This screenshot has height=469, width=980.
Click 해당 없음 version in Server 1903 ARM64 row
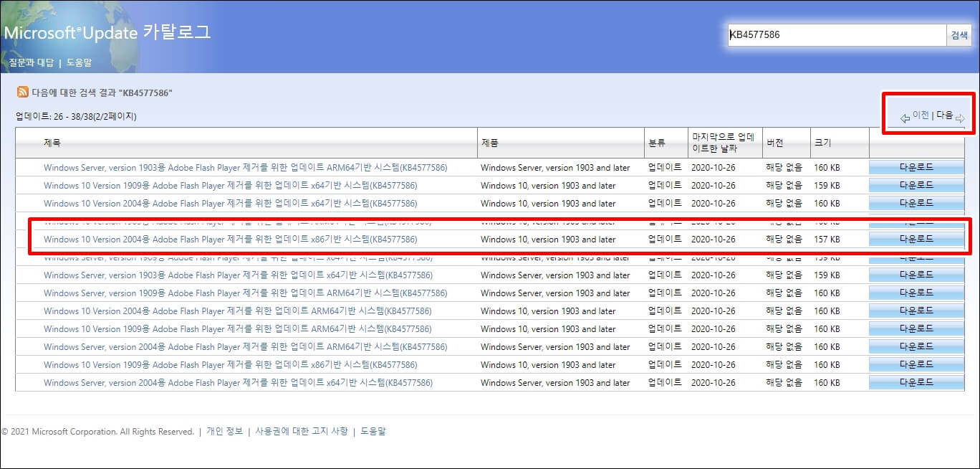[784, 167]
